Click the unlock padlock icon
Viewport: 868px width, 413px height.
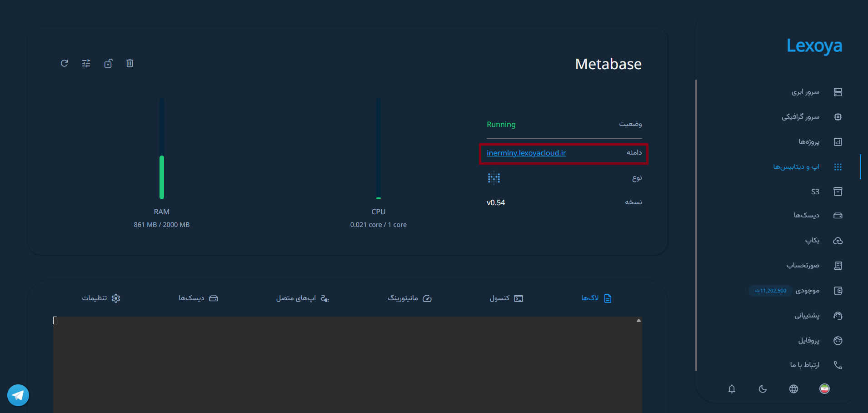(108, 63)
